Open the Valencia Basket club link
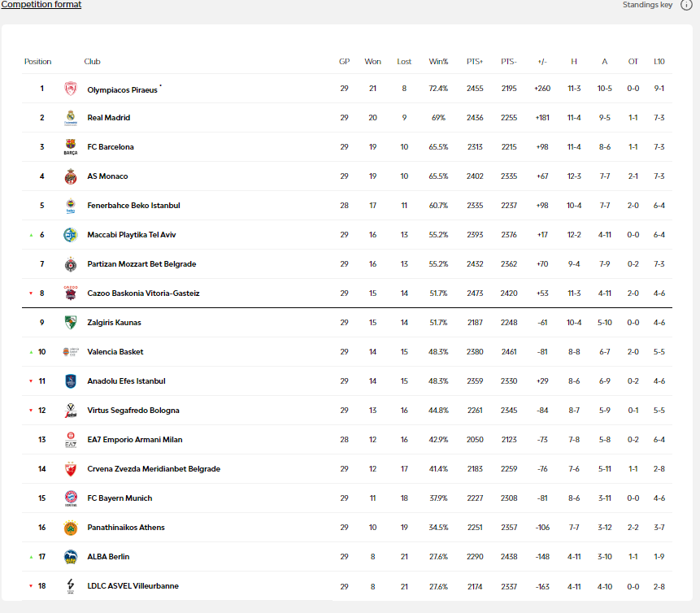 click(x=115, y=352)
